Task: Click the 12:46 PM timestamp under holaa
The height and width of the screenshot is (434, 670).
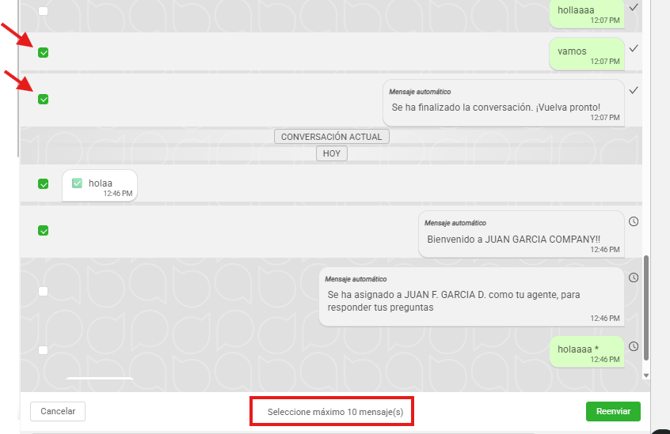Action: (x=118, y=194)
